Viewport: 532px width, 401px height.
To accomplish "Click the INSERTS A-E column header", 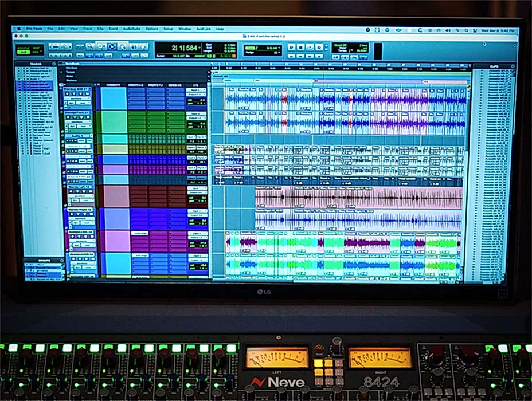I will tap(135, 85).
